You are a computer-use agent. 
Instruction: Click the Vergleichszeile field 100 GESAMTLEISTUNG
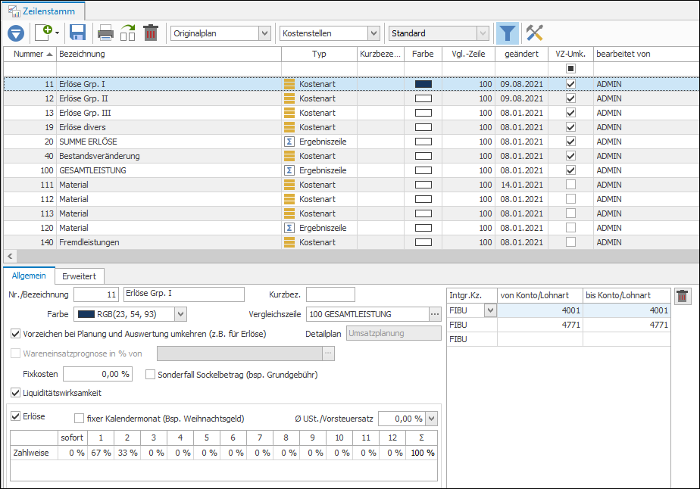[368, 314]
